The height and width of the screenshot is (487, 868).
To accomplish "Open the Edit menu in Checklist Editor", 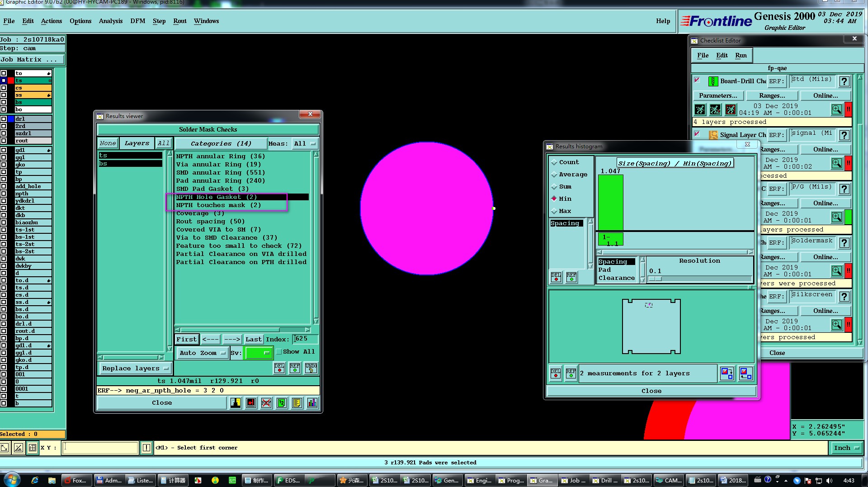I will 722,55.
